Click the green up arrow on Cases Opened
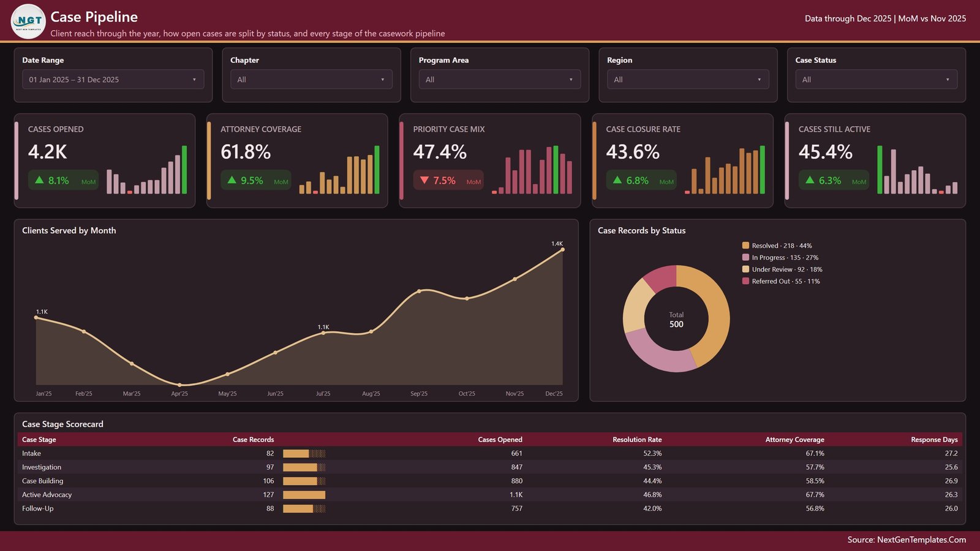Viewport: 980px width, 551px height. (x=39, y=180)
